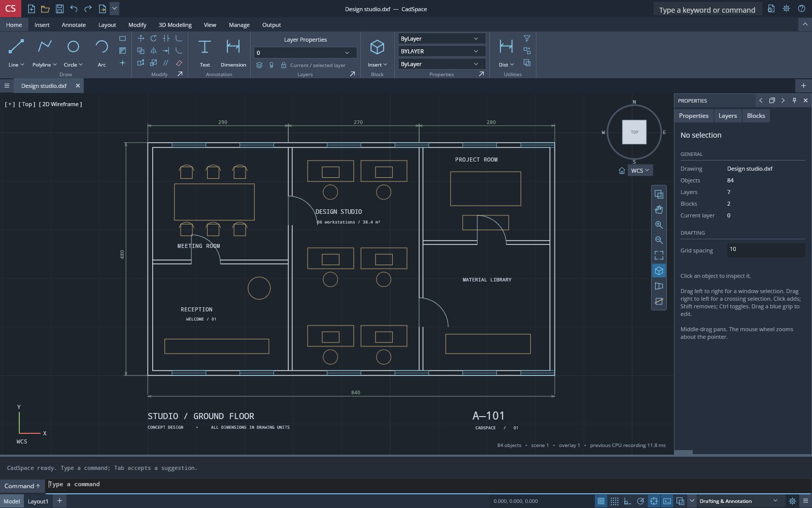Toggle command line display in status bar
The image size is (812, 508).
[x=667, y=501]
